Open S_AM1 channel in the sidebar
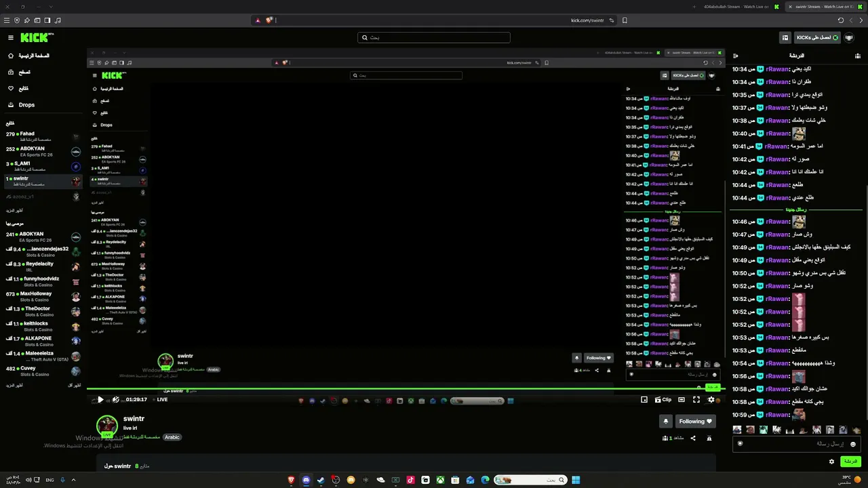868x488 pixels. pyautogui.click(x=43, y=167)
